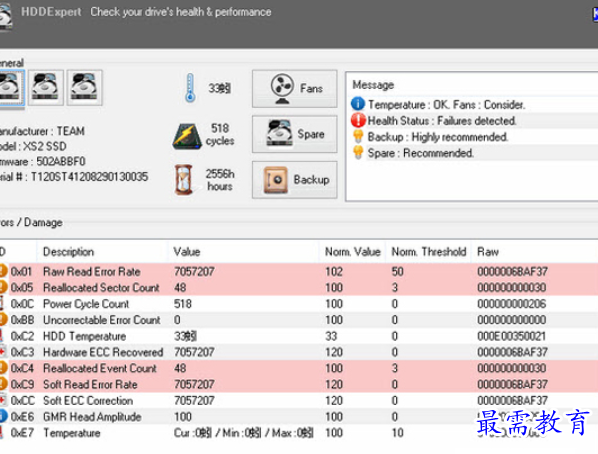Select the Hardware ECC Recovered row
This screenshot has height=454, width=598.
pyautogui.click(x=299, y=352)
